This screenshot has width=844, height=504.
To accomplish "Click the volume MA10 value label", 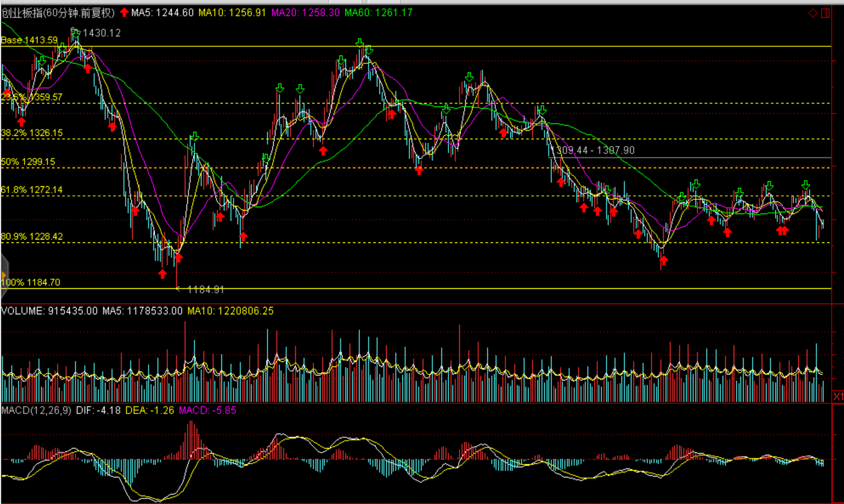I will click(231, 311).
